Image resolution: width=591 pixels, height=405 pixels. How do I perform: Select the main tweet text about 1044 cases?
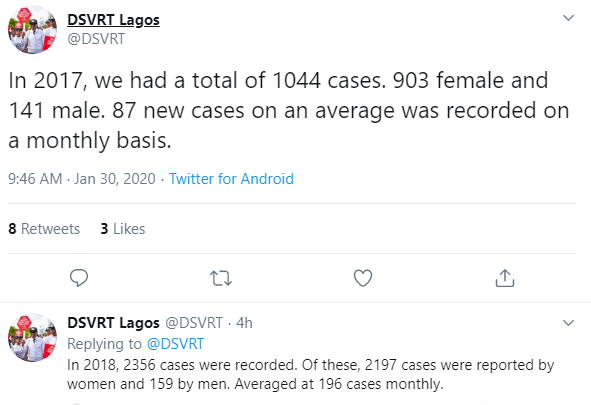click(x=289, y=110)
